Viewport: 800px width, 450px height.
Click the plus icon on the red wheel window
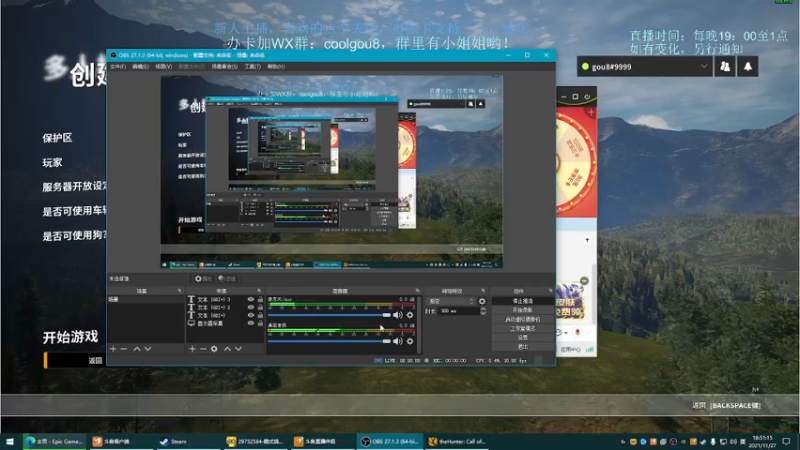(591, 112)
